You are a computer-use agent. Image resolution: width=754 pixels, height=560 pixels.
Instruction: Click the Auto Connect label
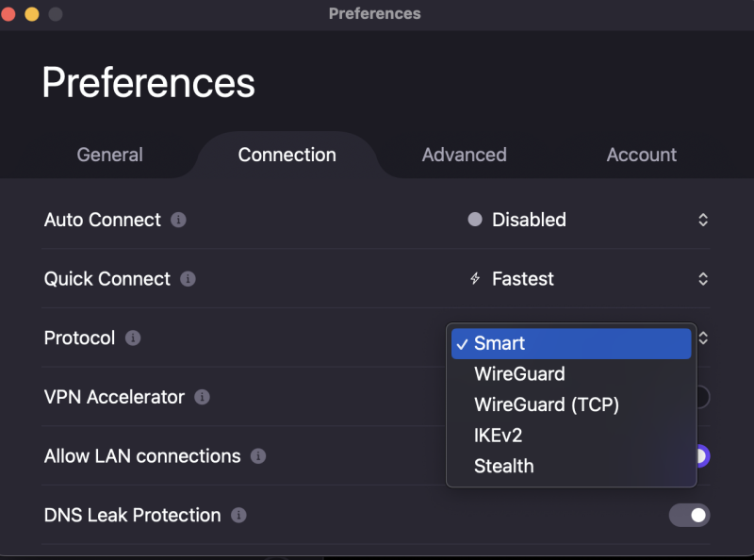tap(103, 220)
